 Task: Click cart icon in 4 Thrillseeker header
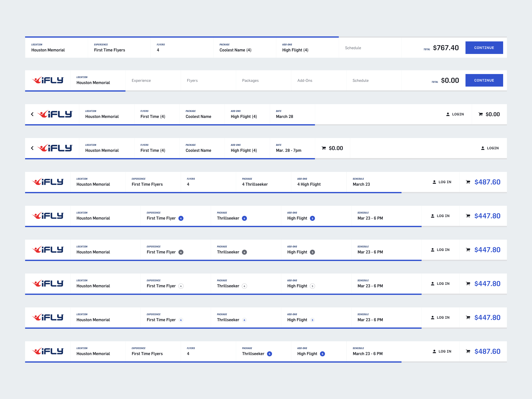tap(468, 182)
